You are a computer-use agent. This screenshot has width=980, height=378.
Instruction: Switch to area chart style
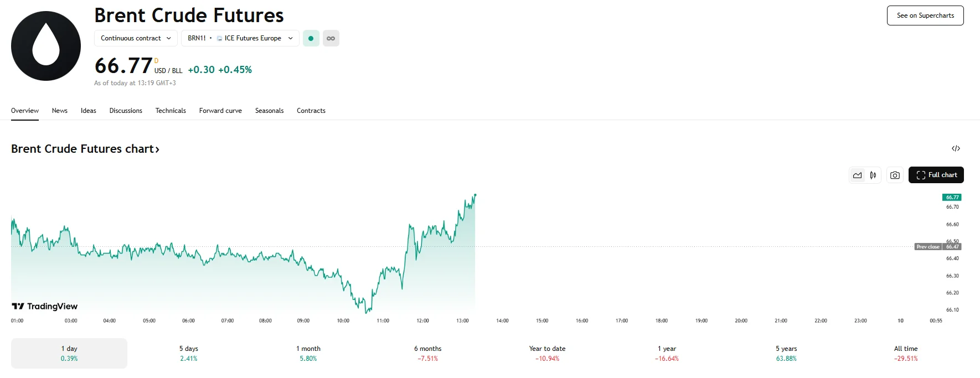858,175
